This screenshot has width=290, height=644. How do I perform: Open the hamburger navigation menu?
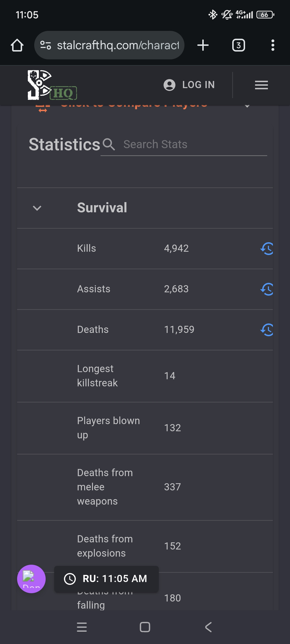(261, 85)
